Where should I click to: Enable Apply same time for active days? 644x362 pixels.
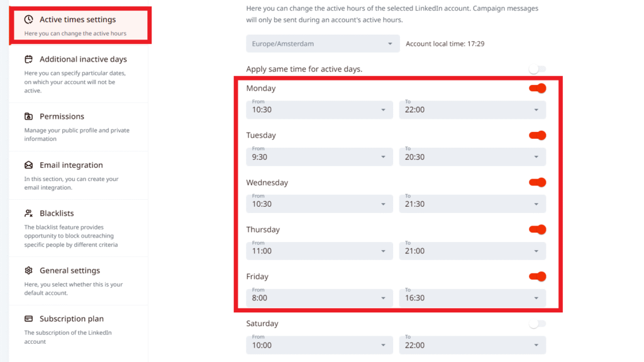pos(537,69)
